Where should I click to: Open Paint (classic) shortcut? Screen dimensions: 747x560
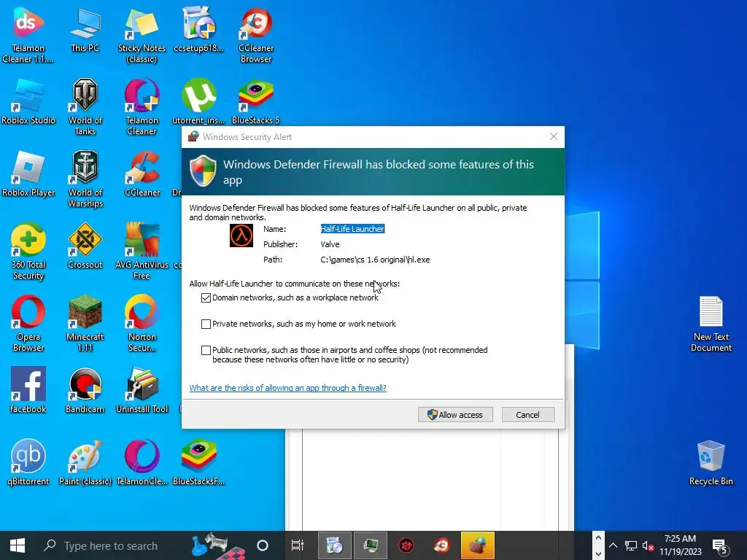click(85, 462)
